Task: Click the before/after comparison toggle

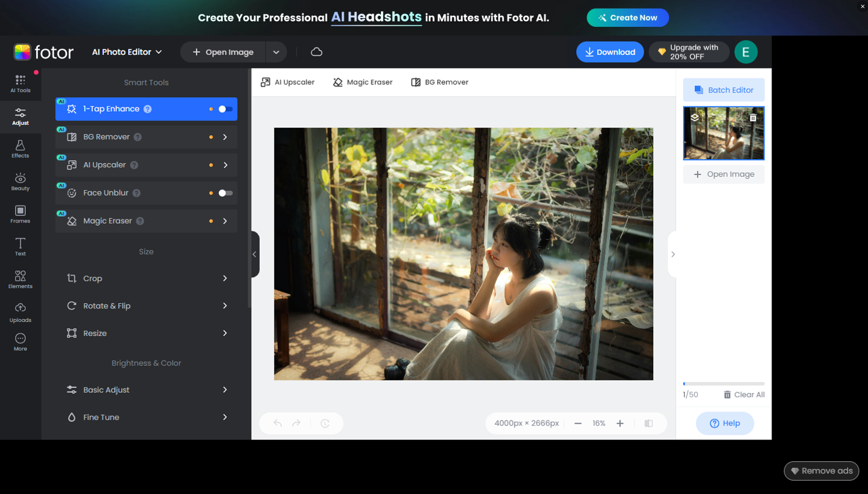Action: [648, 423]
